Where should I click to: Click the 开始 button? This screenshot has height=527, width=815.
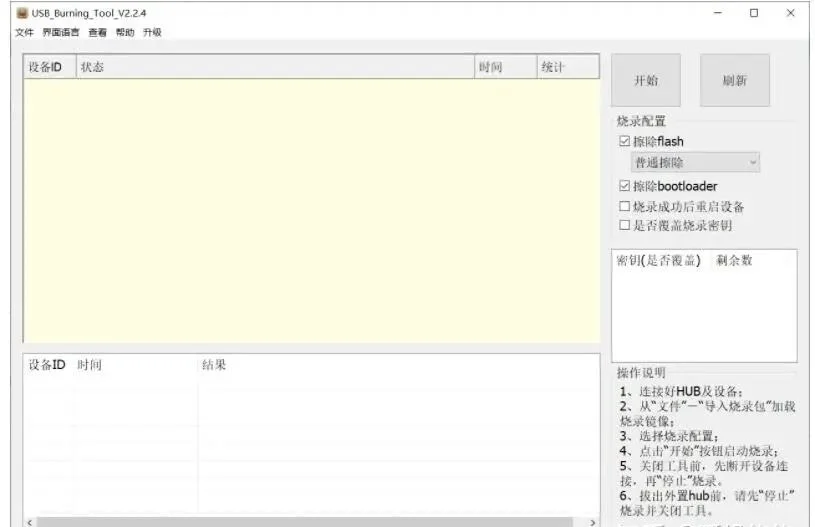click(x=646, y=80)
